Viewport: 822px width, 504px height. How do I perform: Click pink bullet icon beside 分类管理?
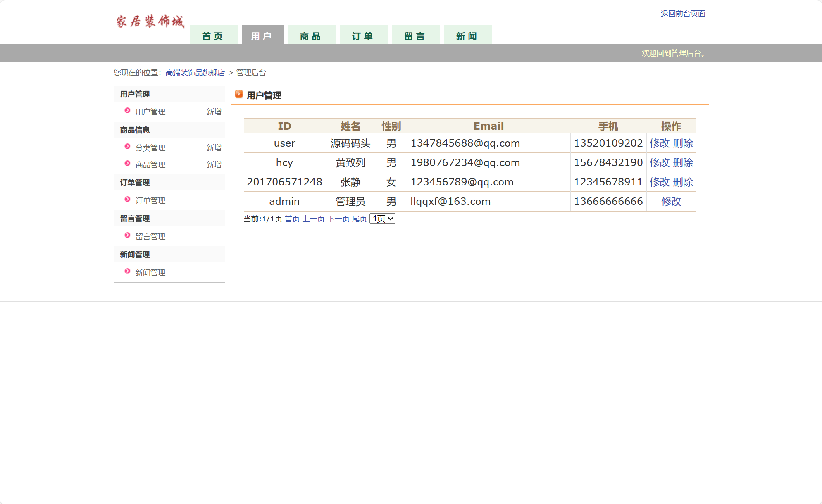pyautogui.click(x=127, y=147)
